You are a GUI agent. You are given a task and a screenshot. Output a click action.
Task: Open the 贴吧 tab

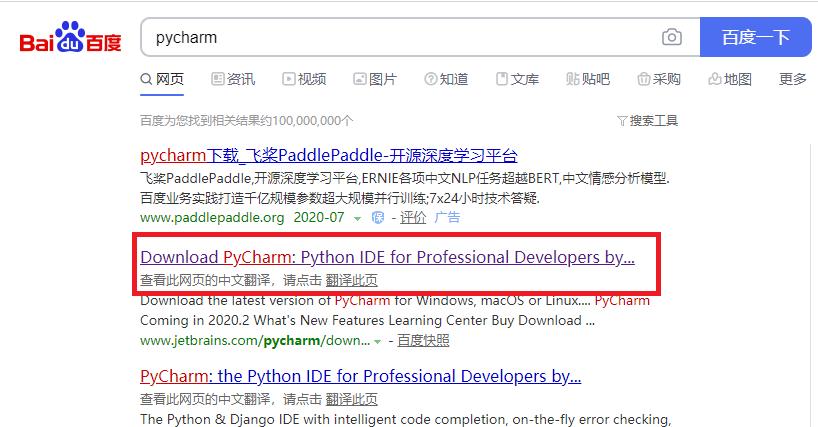(588, 79)
